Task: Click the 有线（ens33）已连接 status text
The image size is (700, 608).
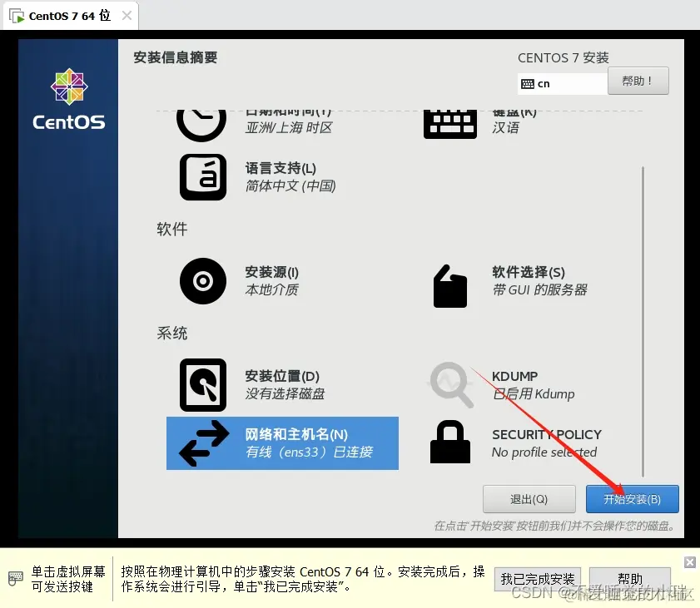Action: point(309,452)
